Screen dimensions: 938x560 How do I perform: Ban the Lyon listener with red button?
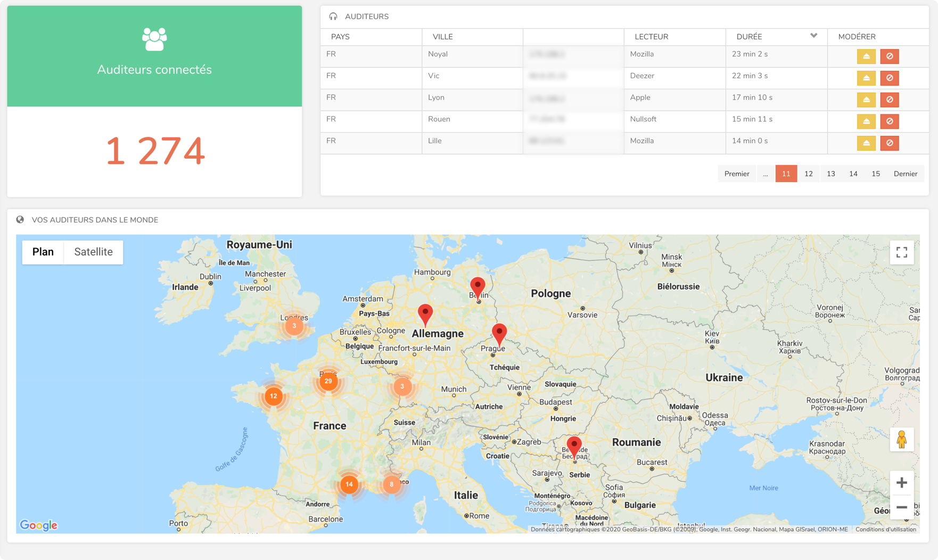[x=890, y=100]
